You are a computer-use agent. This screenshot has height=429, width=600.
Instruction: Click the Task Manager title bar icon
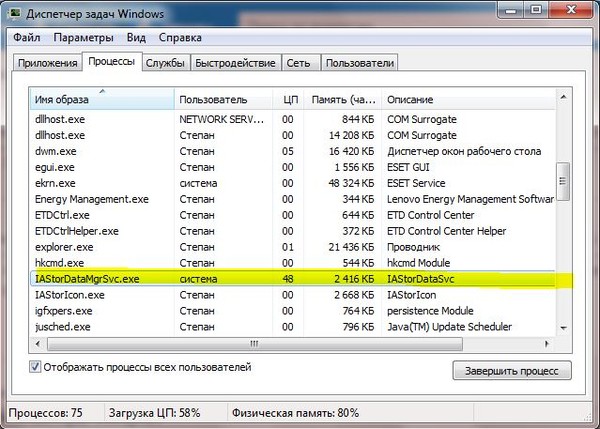(15, 13)
